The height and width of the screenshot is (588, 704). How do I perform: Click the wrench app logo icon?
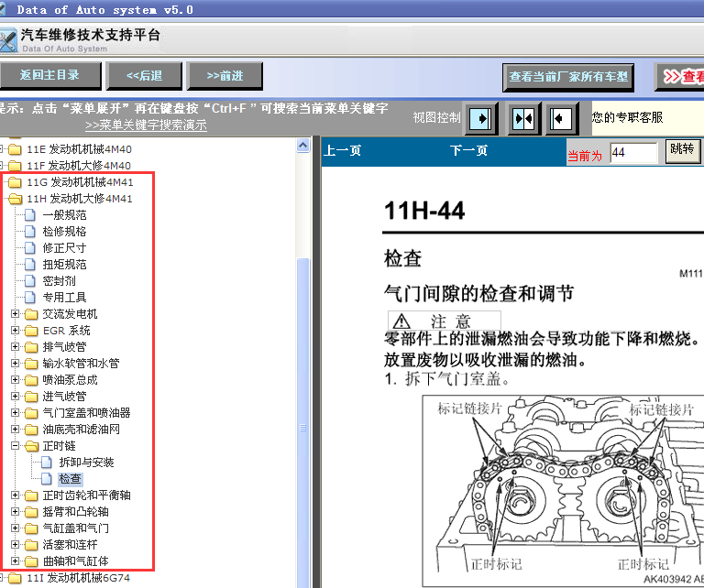(x=8, y=40)
